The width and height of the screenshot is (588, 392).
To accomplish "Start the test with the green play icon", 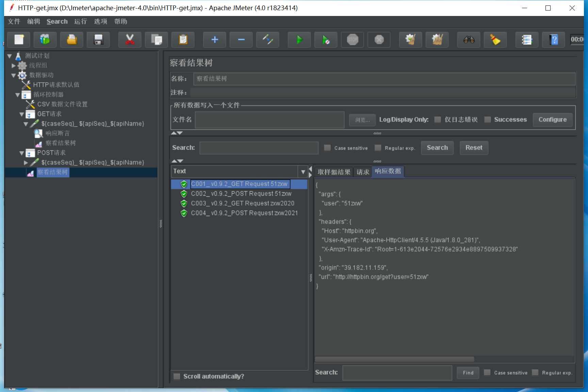I will (x=299, y=40).
